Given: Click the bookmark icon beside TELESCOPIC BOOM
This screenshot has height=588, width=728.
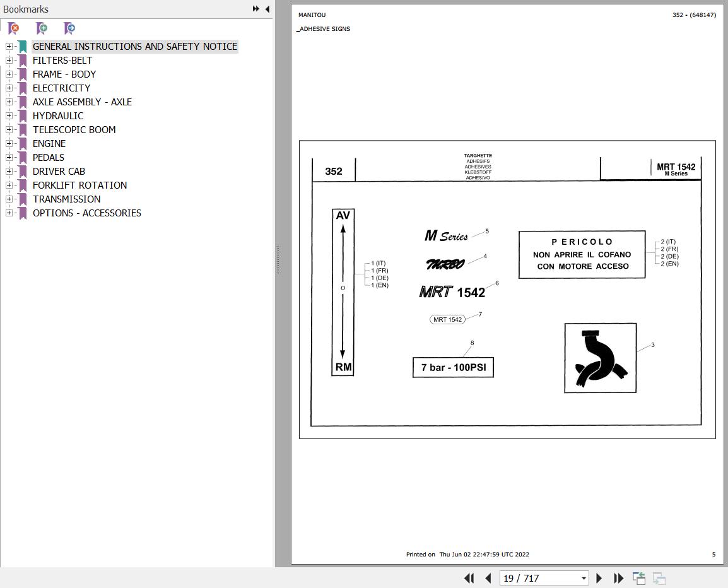Looking at the screenshot, I should click(22, 129).
